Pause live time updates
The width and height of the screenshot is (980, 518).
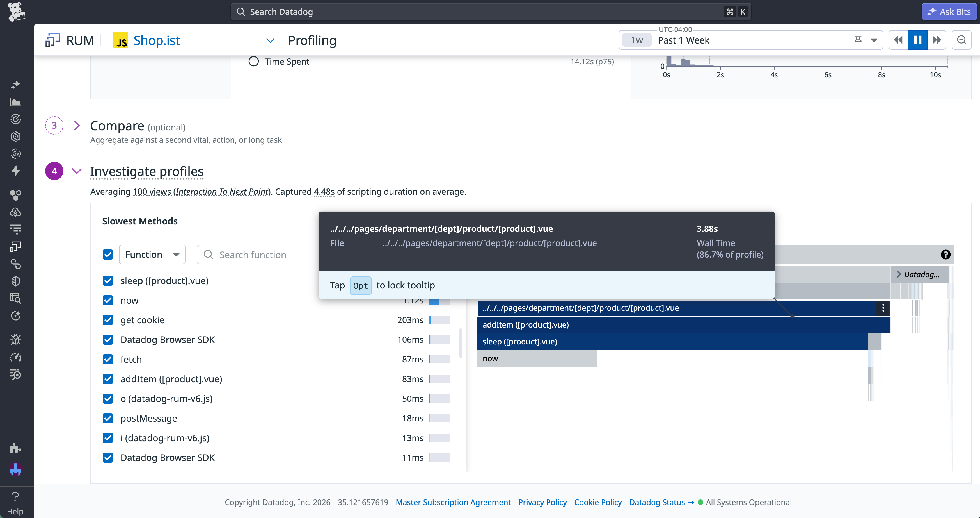point(918,40)
